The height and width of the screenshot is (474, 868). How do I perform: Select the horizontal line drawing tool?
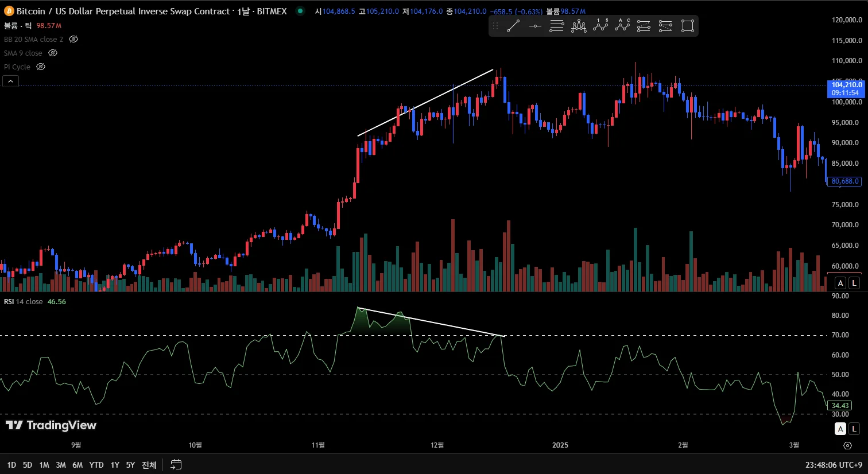click(535, 26)
